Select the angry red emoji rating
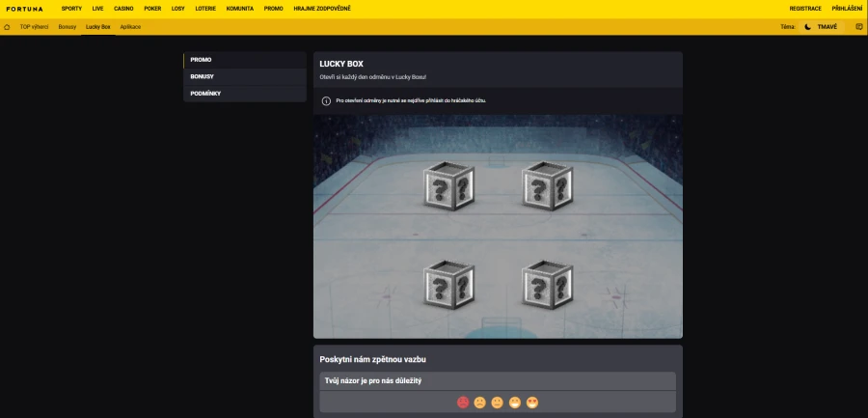Viewport: 868px width, 418px height. (463, 403)
